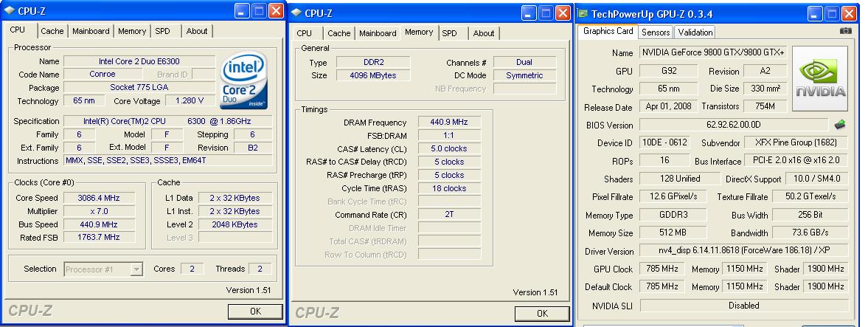The height and width of the screenshot is (327, 868).
Task: Click the Memory Type value GDDR3
Action: click(x=673, y=215)
